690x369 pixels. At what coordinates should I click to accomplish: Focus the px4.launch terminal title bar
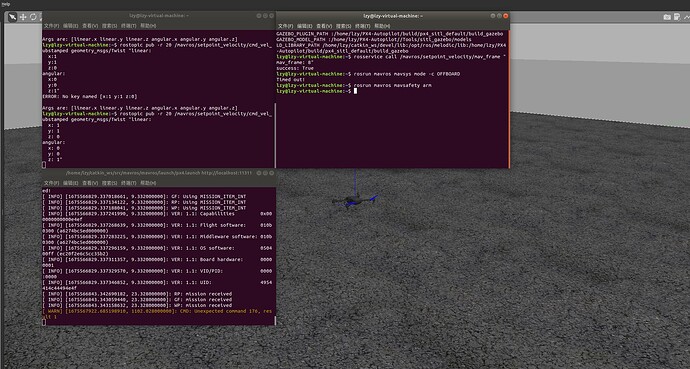[x=159, y=173]
